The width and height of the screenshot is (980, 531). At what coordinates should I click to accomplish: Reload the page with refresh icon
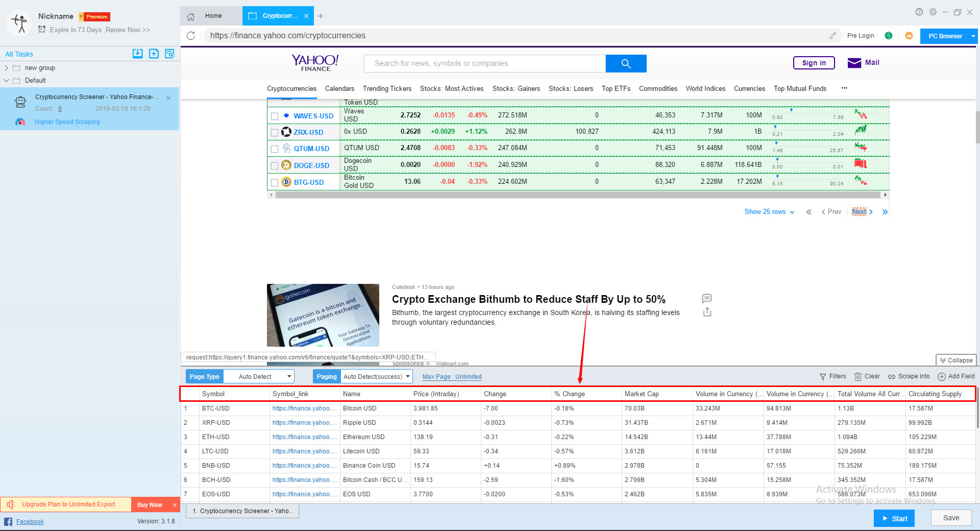click(x=191, y=36)
